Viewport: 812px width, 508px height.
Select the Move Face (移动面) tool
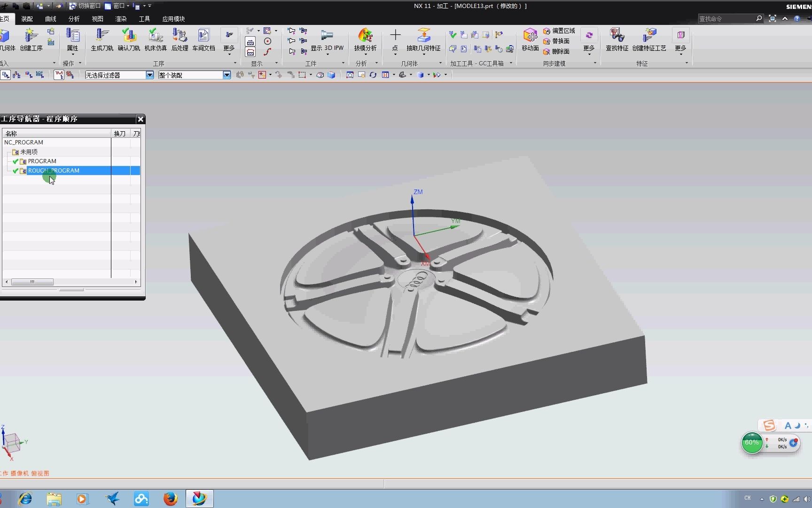(x=530, y=40)
